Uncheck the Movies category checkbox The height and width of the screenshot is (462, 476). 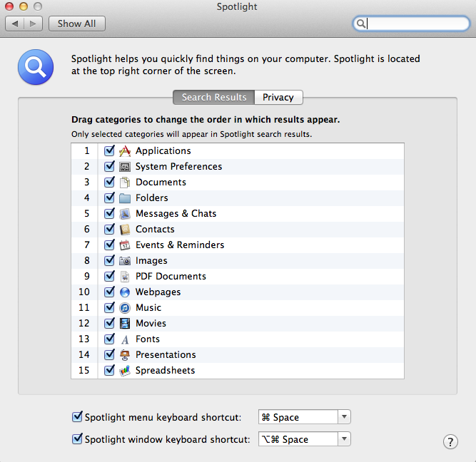click(109, 324)
